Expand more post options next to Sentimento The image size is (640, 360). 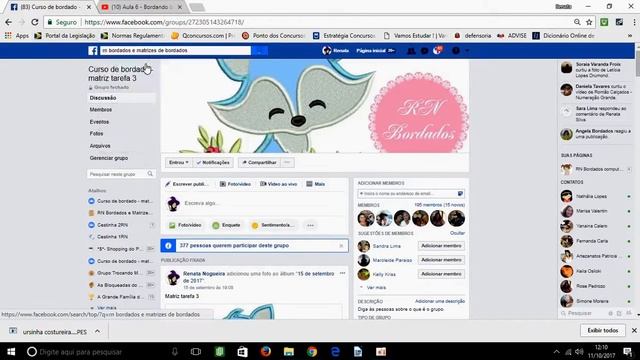pyautogui.click(x=310, y=225)
